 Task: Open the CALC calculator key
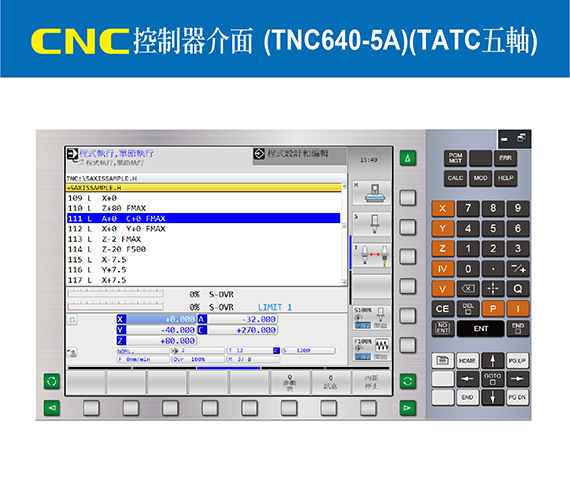(455, 178)
